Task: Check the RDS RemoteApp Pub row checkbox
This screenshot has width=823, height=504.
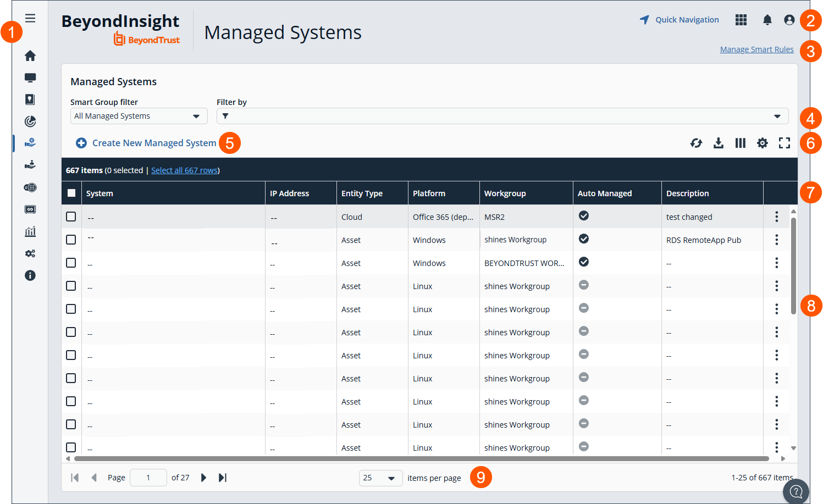Action: (71, 240)
